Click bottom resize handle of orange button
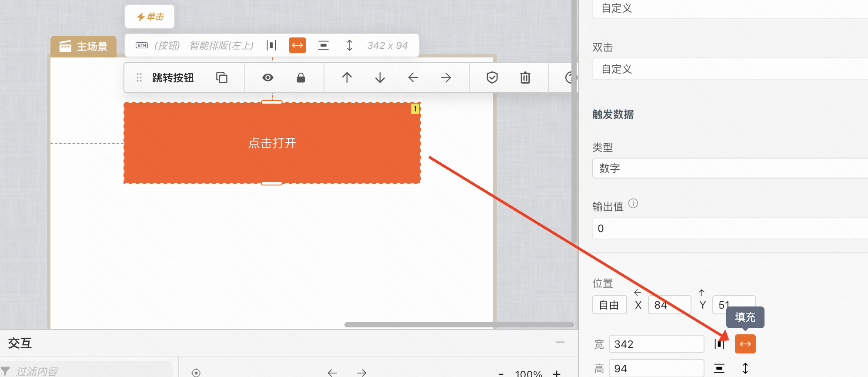This screenshot has width=868, height=377. [x=272, y=184]
